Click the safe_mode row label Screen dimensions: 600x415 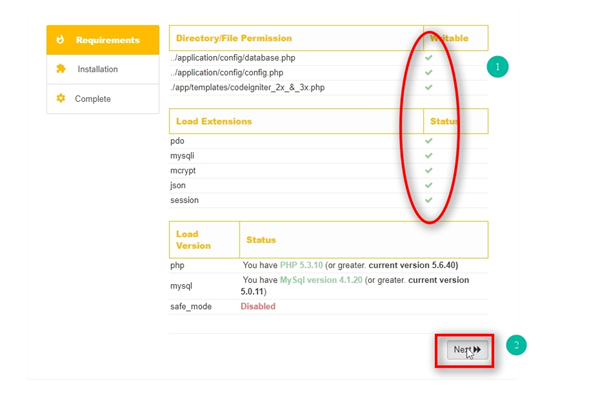191,306
